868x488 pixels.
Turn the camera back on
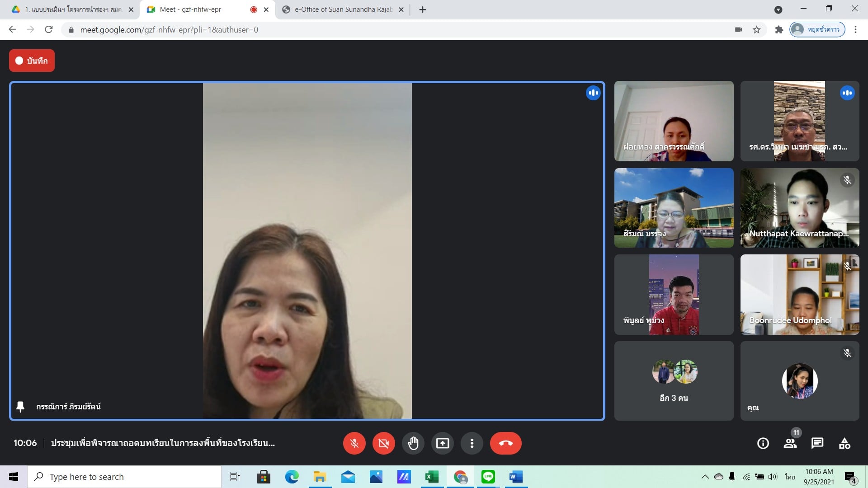[x=383, y=443]
